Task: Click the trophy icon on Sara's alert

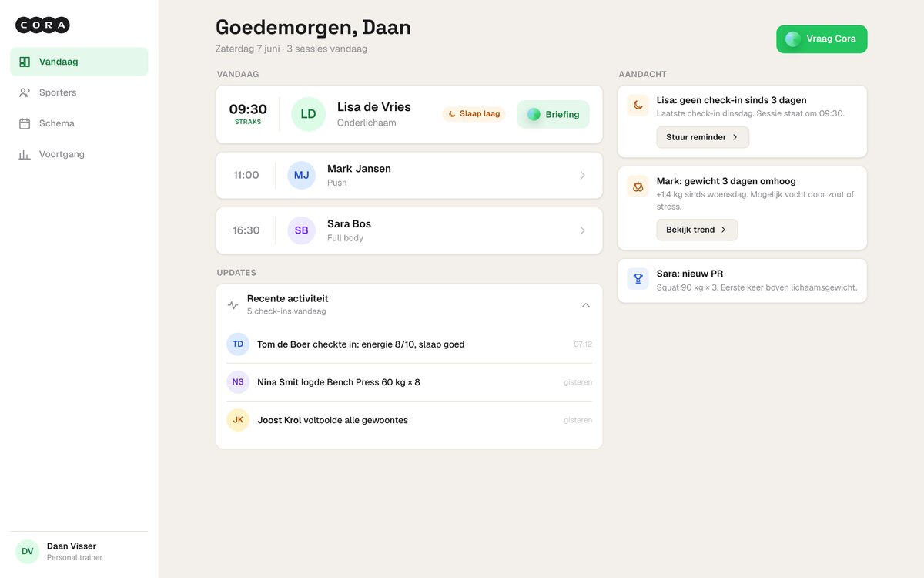Action: [638, 279]
